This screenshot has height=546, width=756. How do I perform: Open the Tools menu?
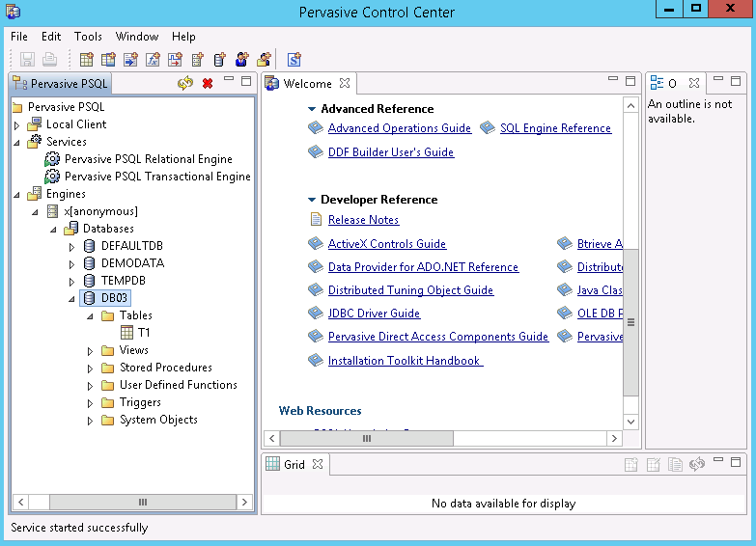(88, 37)
